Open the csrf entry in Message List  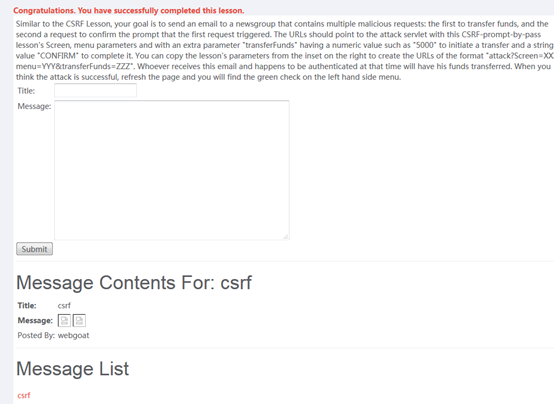(24, 395)
